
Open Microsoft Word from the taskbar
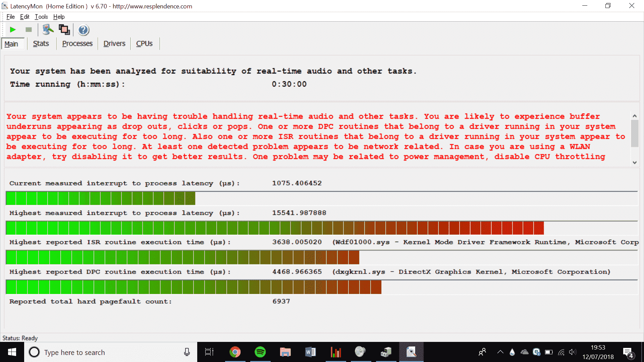(x=310, y=352)
